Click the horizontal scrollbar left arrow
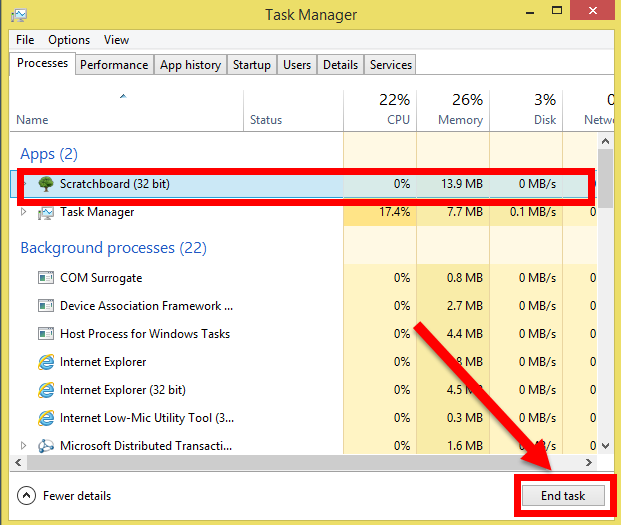This screenshot has width=621, height=525. [18, 462]
